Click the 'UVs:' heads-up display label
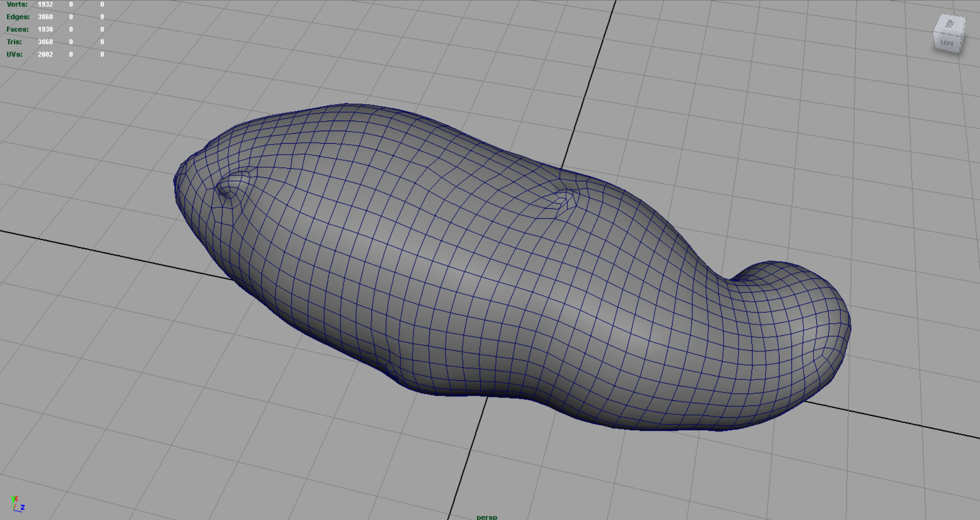 pyautogui.click(x=14, y=54)
